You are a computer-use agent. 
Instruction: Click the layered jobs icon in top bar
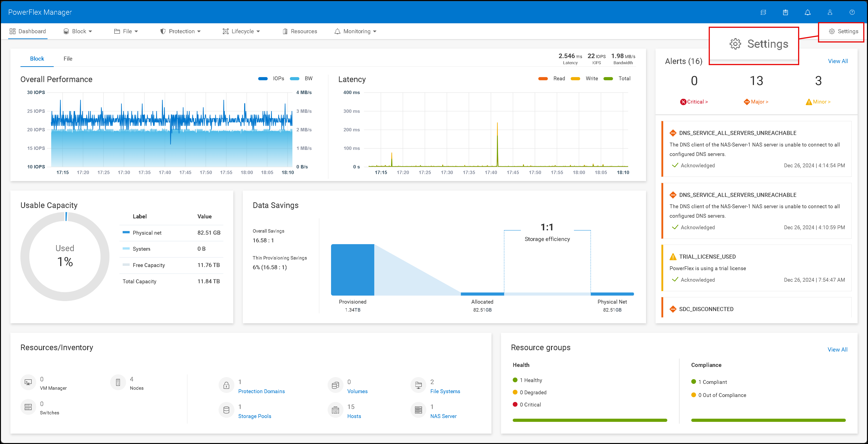click(x=763, y=12)
